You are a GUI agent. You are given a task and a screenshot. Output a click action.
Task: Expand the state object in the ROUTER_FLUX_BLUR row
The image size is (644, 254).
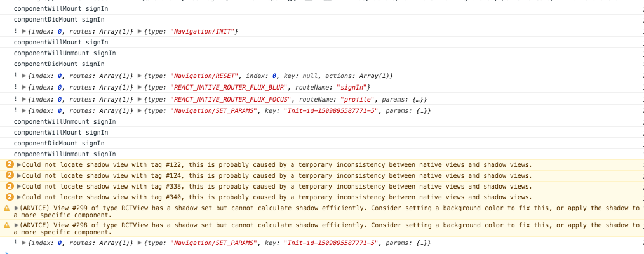point(24,88)
